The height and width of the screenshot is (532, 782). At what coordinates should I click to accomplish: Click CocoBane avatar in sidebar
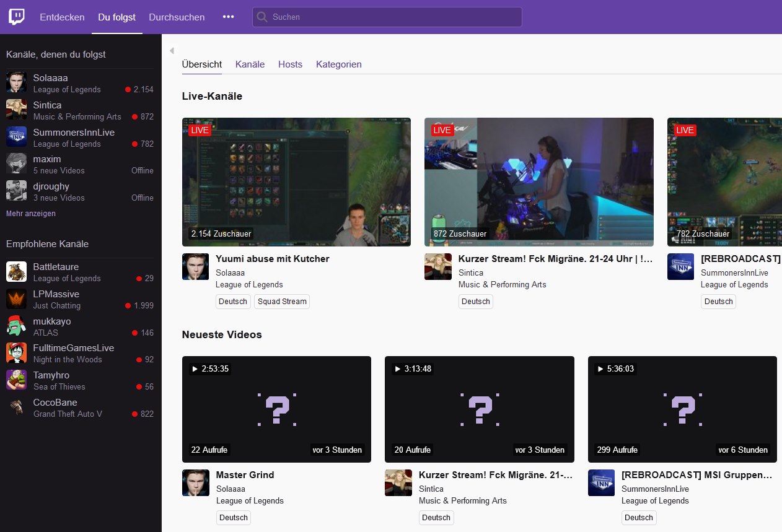[16, 407]
